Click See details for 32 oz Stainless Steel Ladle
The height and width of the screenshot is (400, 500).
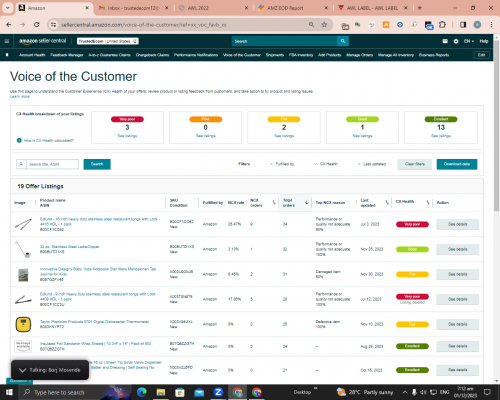point(458,249)
